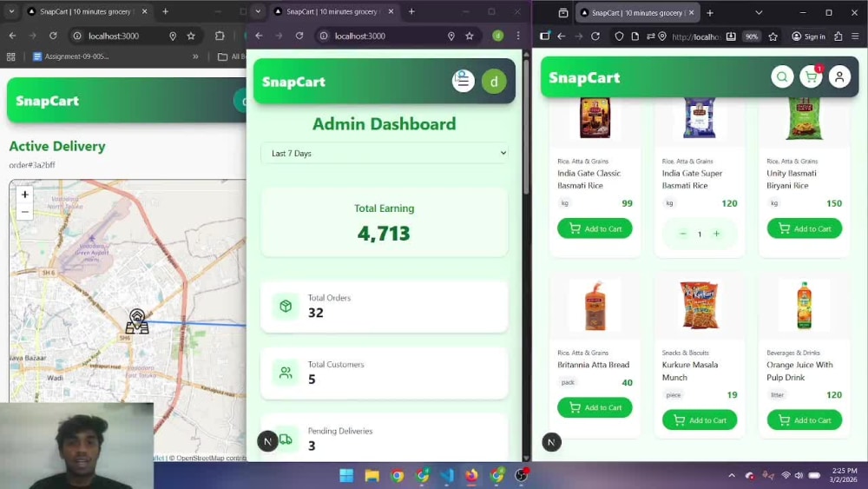Bookmark the page in the Firefox window
Viewport: 868px width, 489px height.
773,36
